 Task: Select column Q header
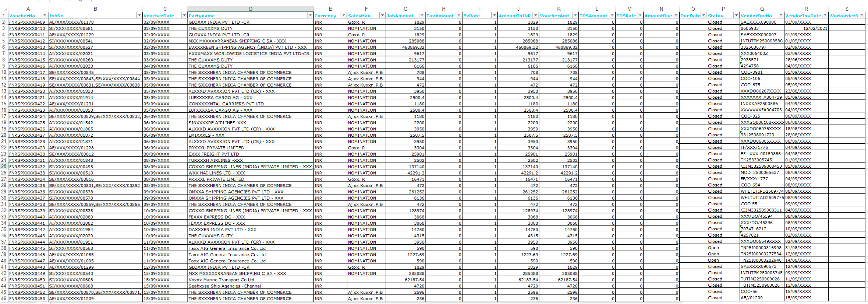click(762, 9)
